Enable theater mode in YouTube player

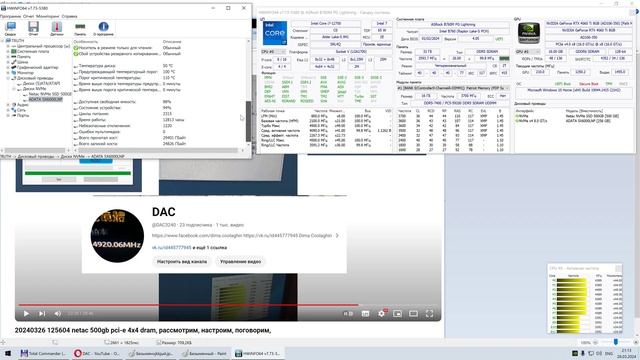[x=413, y=313]
